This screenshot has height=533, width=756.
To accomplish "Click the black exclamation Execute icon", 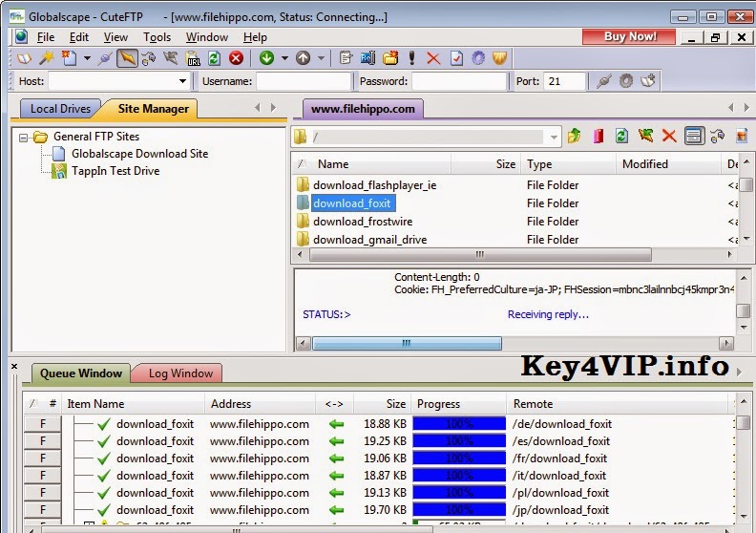I will tap(411, 58).
